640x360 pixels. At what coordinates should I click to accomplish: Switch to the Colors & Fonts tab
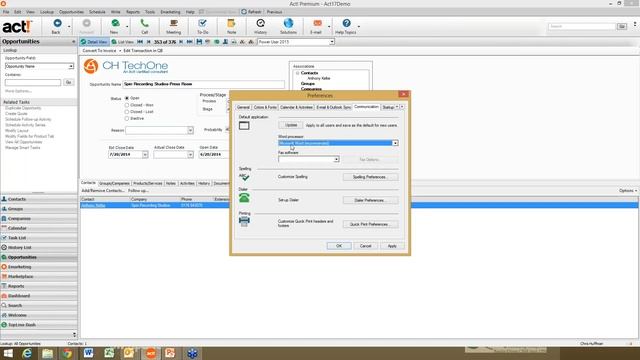265,107
